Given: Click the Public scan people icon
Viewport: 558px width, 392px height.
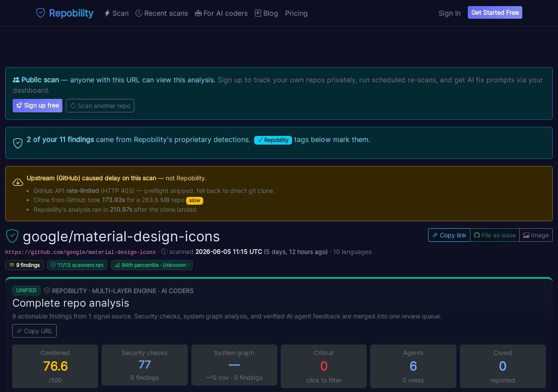Looking at the screenshot, I should coord(16,80).
